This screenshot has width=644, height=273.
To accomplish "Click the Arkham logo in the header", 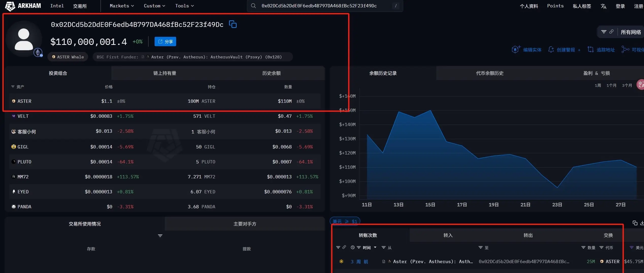I will tap(23, 6).
